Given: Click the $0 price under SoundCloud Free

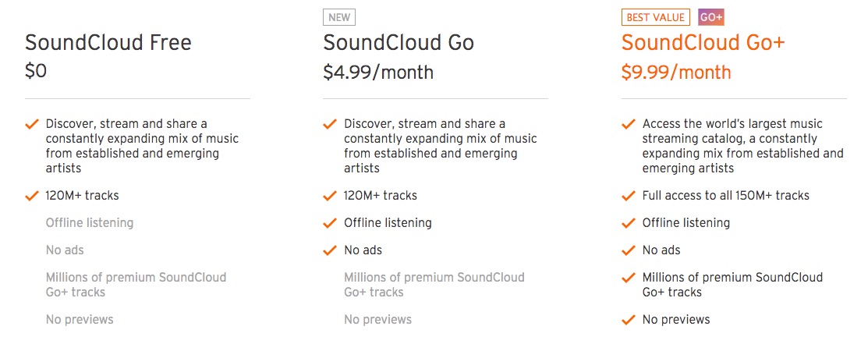Looking at the screenshot, I should pyautogui.click(x=36, y=72).
